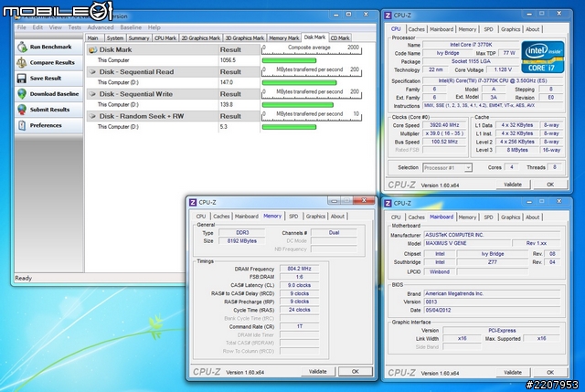The image size is (585, 392).
Task: Click the Save Result floppy disk icon
Action: point(22,78)
